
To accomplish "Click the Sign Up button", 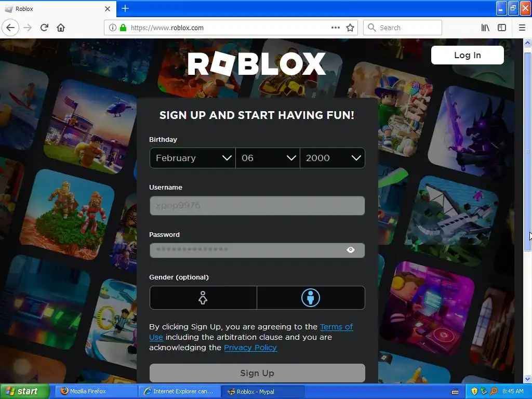I will point(257,373).
